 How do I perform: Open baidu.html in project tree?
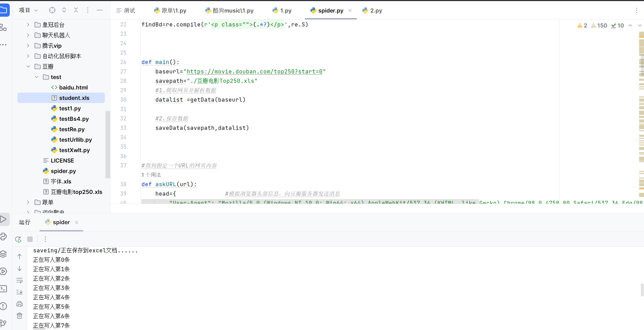coord(69,87)
